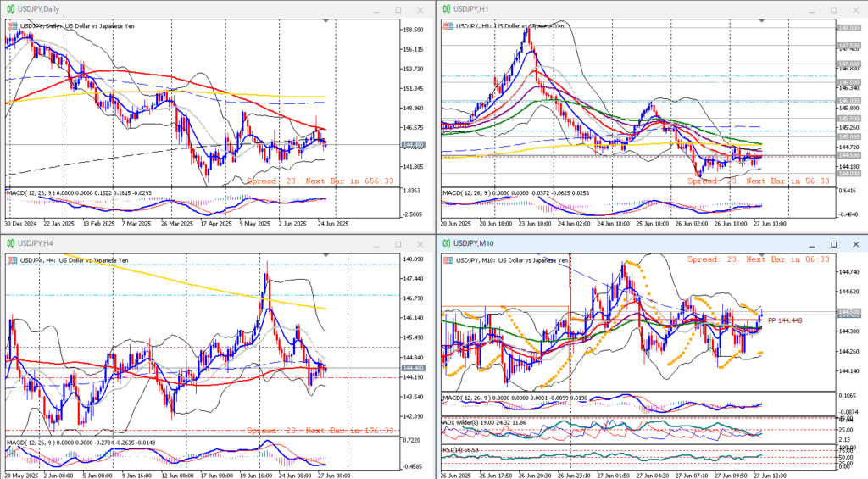The image size is (868, 479).
Task: Click the chart icon beside the H1 chart description
Action: coord(448,26)
